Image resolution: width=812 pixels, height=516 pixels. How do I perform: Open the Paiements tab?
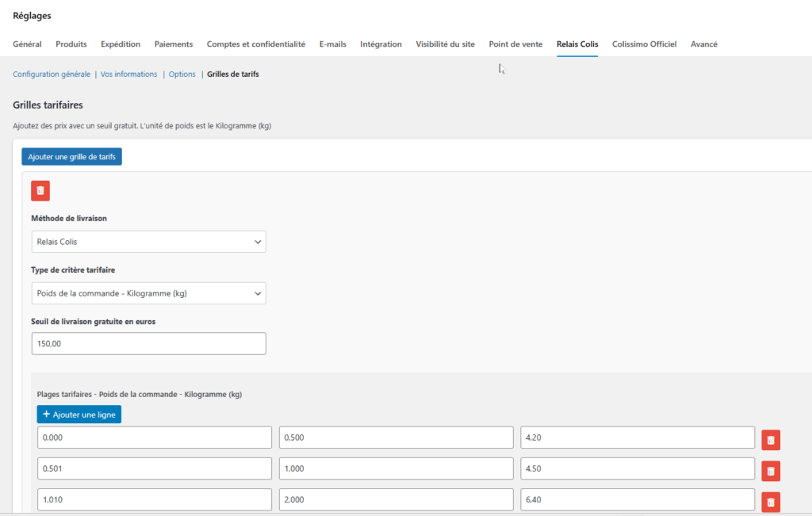point(174,44)
